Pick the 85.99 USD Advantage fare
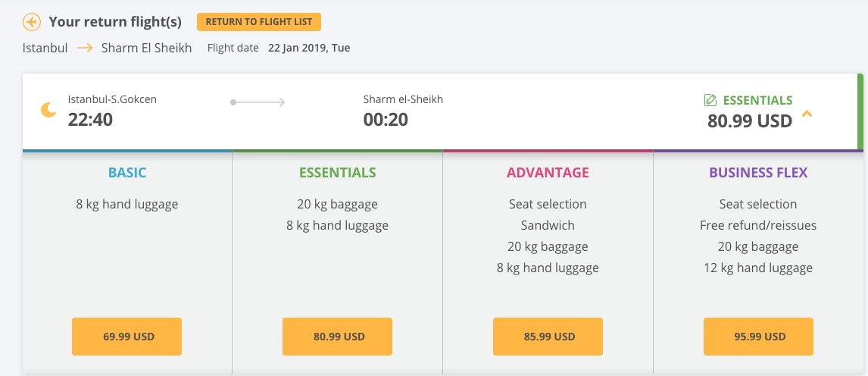Image resolution: width=868 pixels, height=376 pixels. tap(548, 336)
